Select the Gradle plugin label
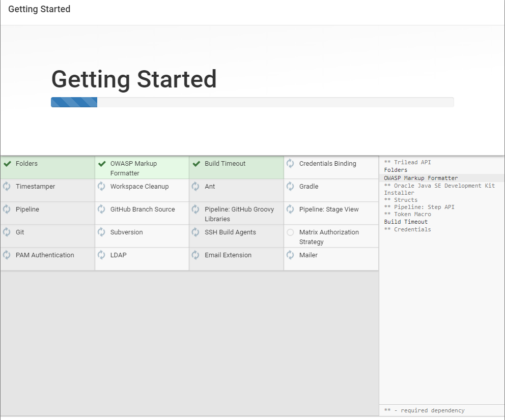 pos(308,187)
